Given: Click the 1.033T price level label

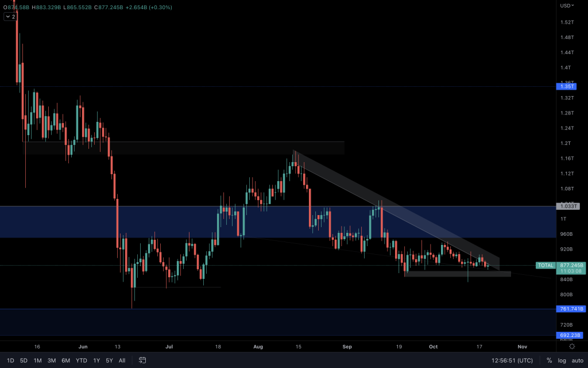Looking at the screenshot, I should (568, 206).
